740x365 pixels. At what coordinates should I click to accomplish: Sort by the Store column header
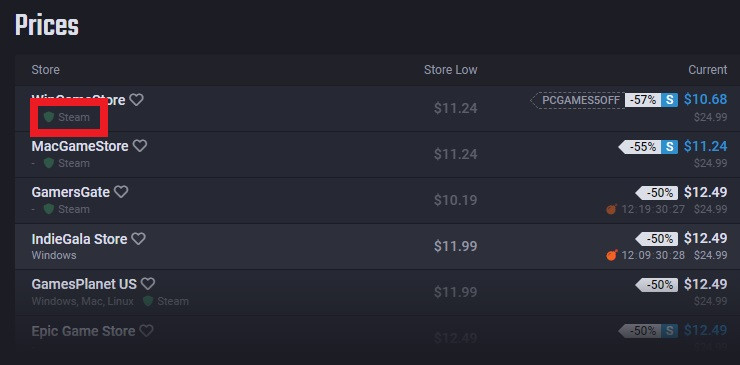(45, 70)
